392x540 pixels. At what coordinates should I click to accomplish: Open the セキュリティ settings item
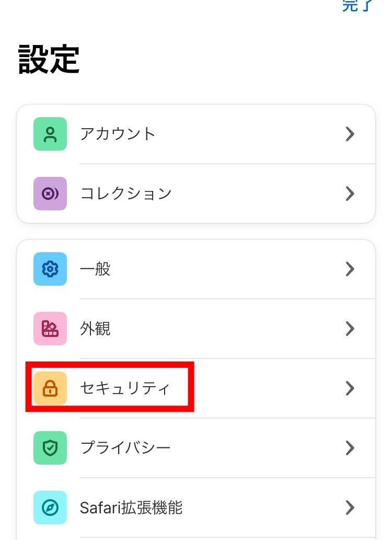tap(125, 388)
